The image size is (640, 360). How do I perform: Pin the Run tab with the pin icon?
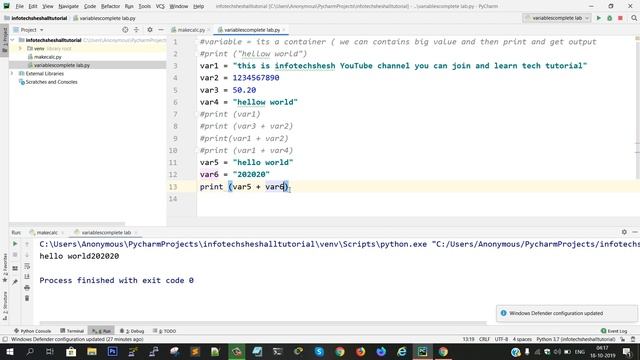tap(15, 282)
